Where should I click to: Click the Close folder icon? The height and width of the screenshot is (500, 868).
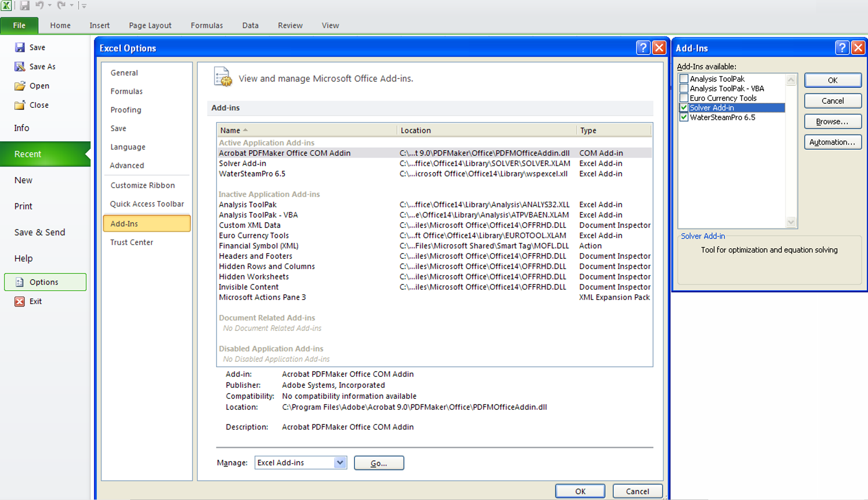[19, 105]
